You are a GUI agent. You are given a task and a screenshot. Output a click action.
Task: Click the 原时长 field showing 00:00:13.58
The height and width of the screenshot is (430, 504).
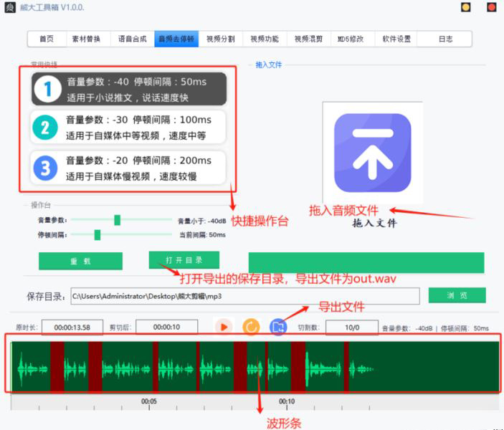pos(72,328)
